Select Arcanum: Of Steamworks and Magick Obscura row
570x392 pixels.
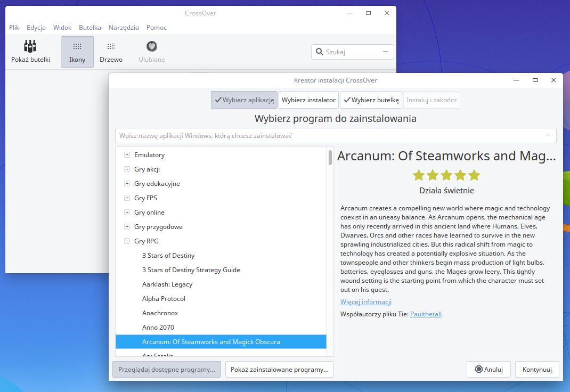coord(221,341)
